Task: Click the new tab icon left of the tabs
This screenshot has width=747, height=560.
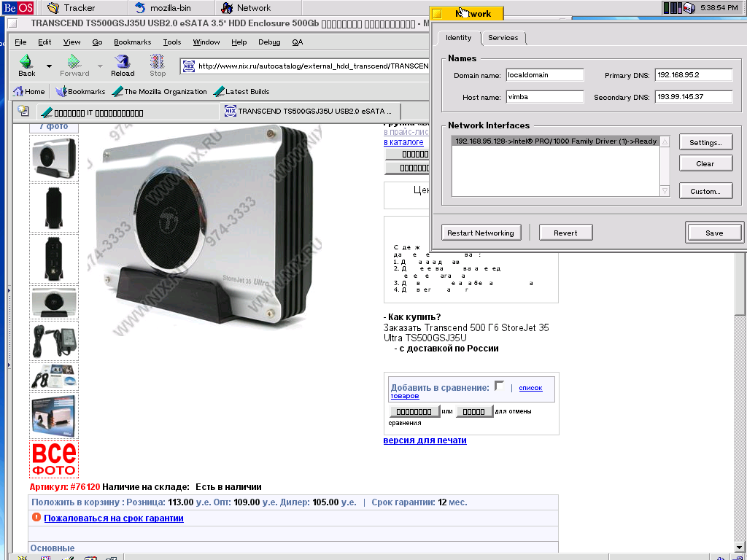Action: tap(23, 112)
